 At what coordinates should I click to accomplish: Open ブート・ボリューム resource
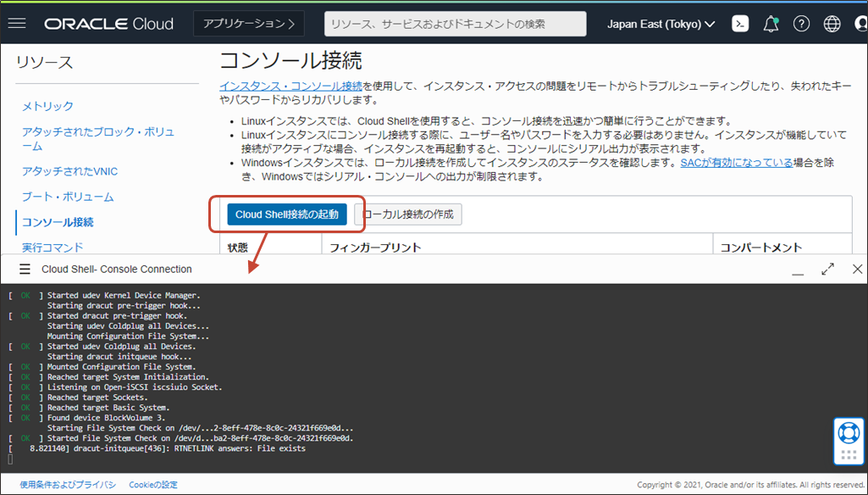pos(68,197)
